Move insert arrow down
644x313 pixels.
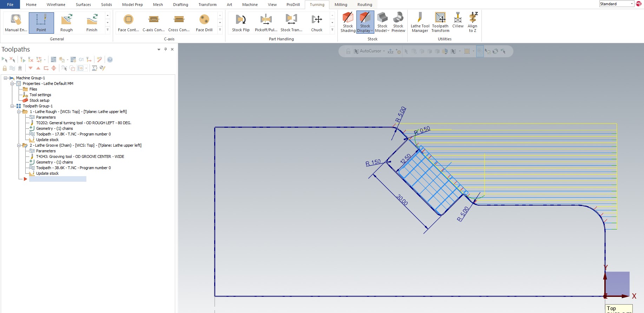click(31, 68)
